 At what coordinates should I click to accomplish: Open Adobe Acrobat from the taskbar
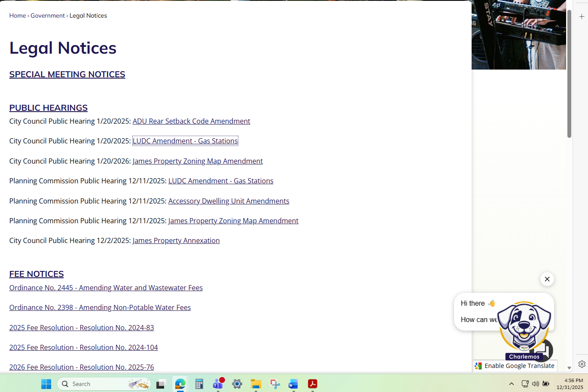[312, 384]
